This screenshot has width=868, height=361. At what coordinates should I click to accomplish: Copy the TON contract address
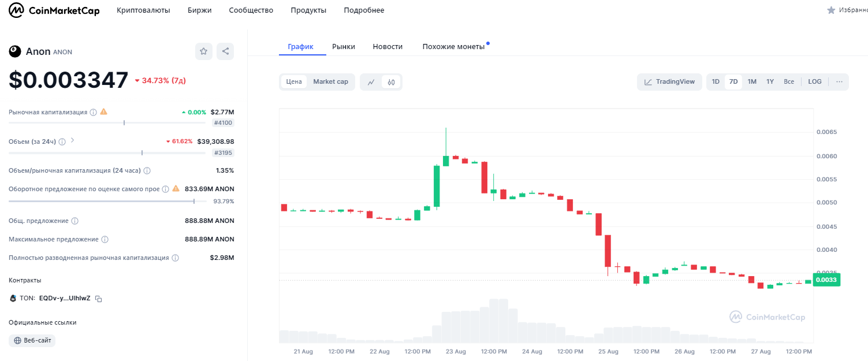[99, 299]
